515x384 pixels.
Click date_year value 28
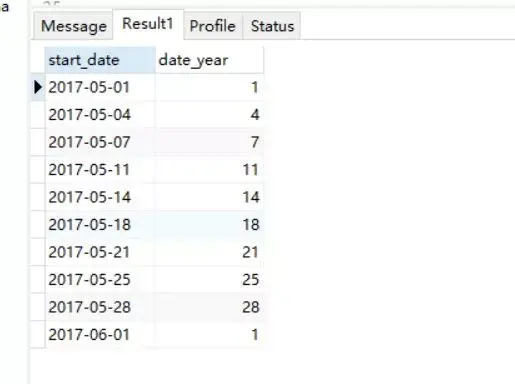coord(209,307)
